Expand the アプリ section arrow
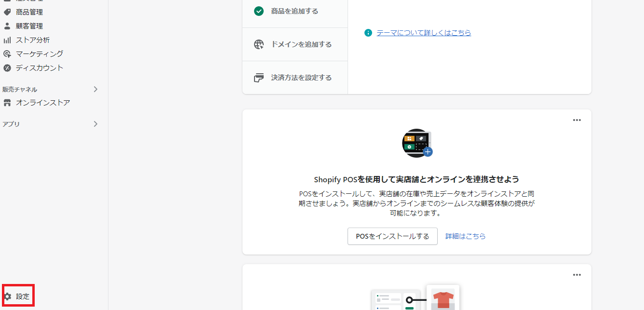The image size is (644, 310). 95,124
